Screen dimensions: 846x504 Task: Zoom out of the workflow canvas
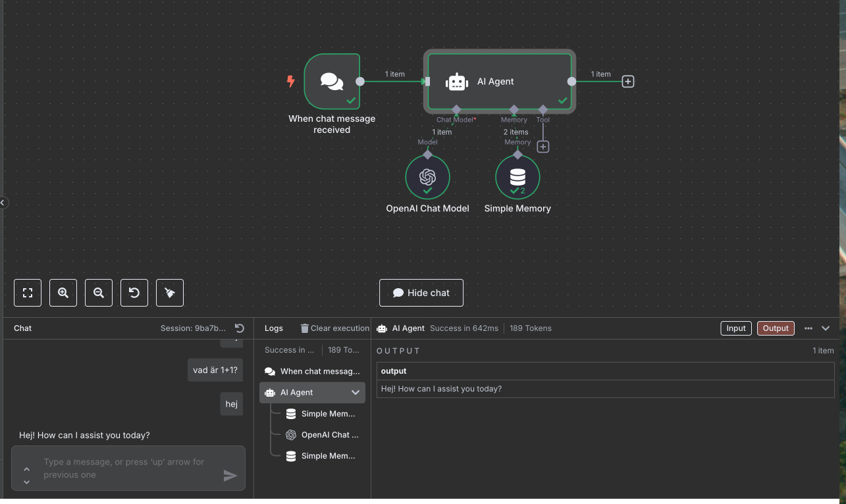pyautogui.click(x=99, y=293)
